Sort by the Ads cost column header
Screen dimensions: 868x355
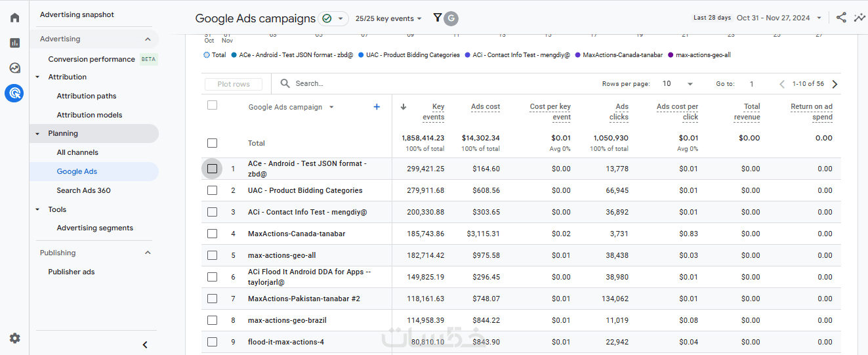486,107
